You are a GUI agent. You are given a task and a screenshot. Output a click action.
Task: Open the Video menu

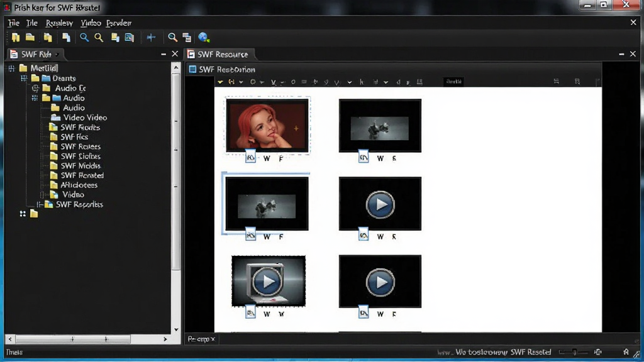coord(91,23)
